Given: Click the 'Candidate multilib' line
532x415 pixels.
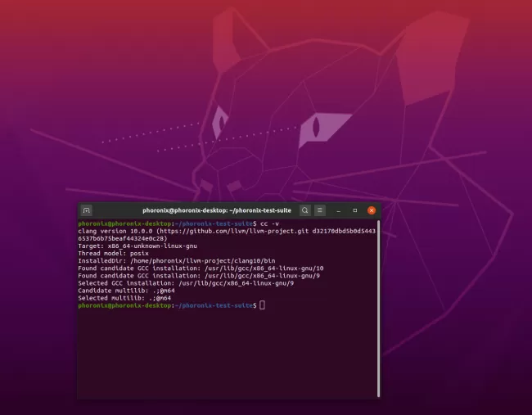Looking at the screenshot, I should (x=126, y=291).
